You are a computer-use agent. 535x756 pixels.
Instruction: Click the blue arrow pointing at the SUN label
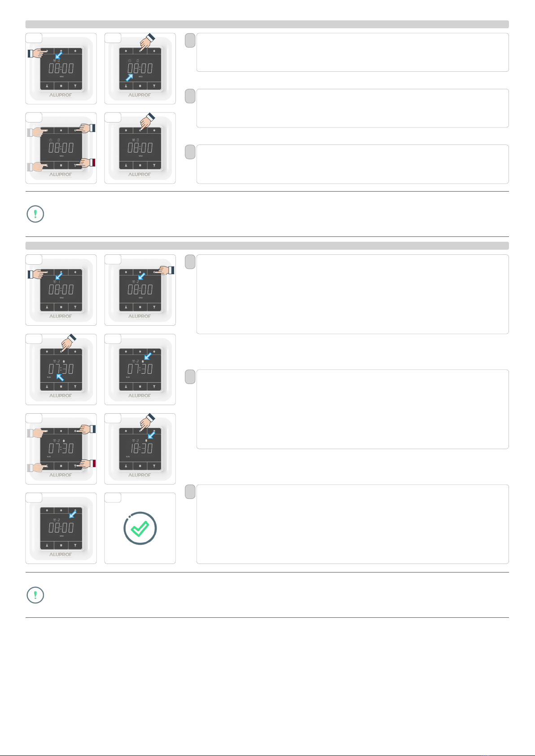pyautogui.click(x=60, y=377)
